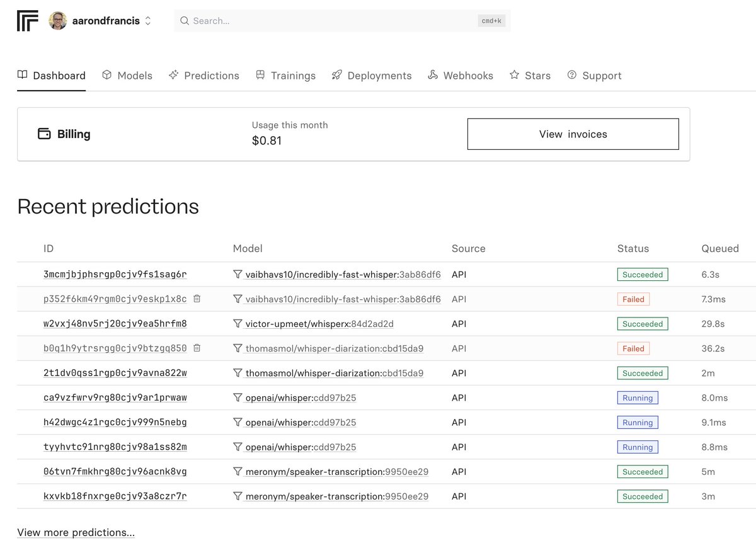Open prediction 2t1dv0qss1rgp0cjv9avna822w

click(x=115, y=373)
